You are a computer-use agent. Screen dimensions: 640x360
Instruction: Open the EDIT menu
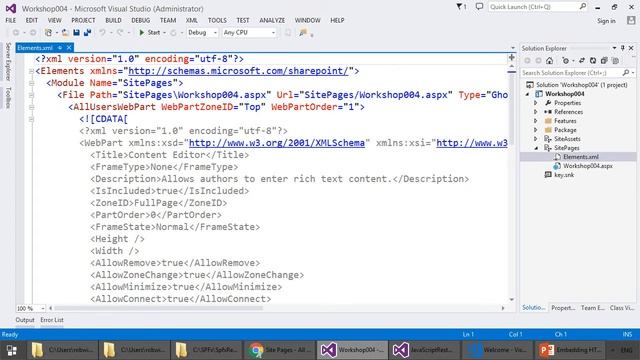click(31, 20)
